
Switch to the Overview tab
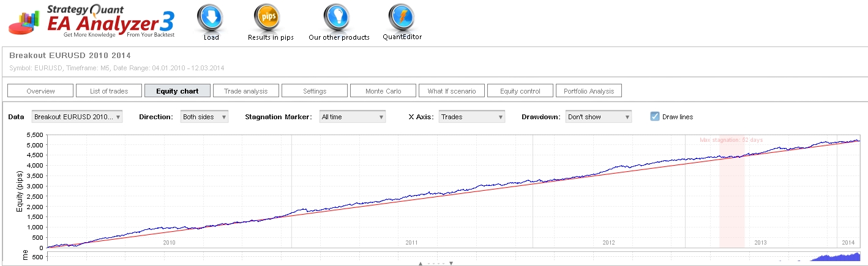40,91
